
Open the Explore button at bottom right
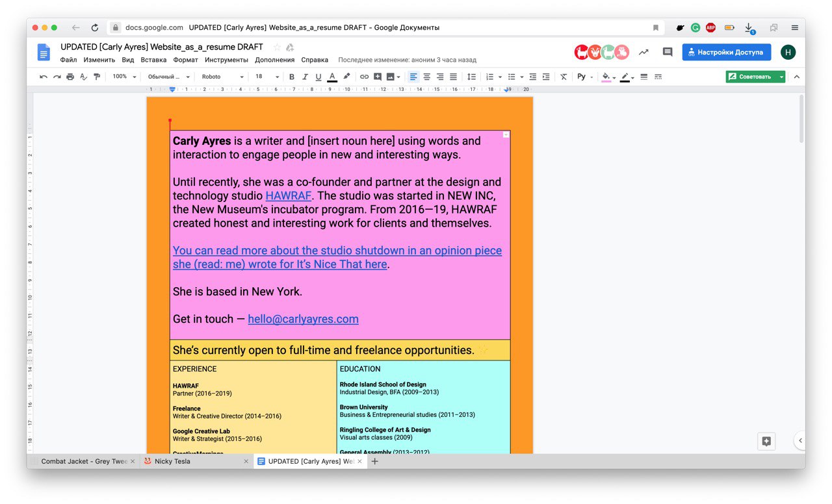pos(766,441)
